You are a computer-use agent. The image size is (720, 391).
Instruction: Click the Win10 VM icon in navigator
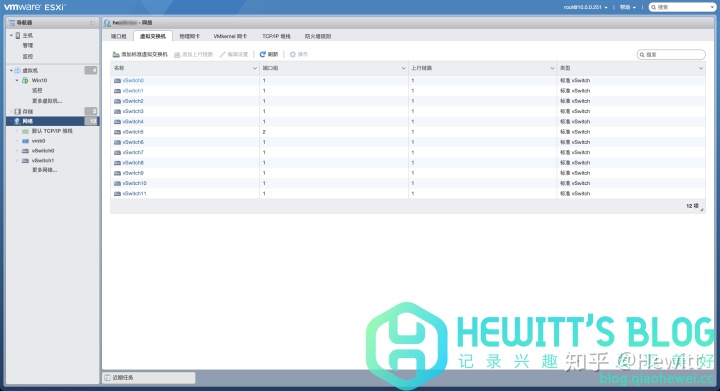point(25,80)
